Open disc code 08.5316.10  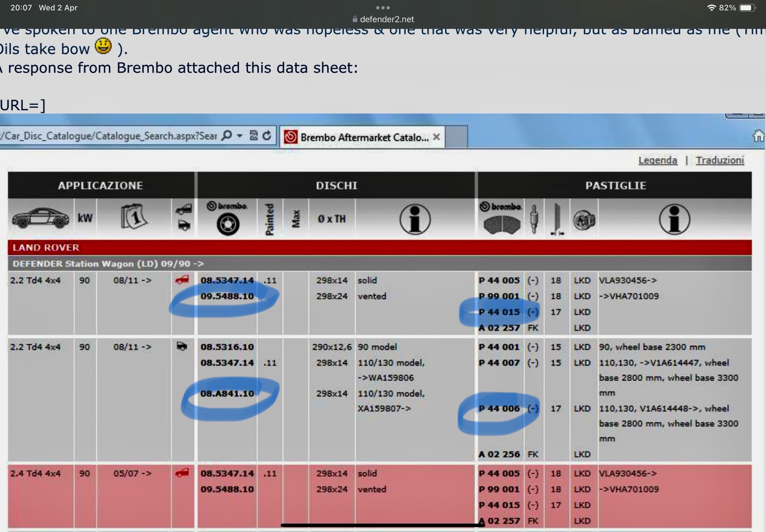[227, 347]
